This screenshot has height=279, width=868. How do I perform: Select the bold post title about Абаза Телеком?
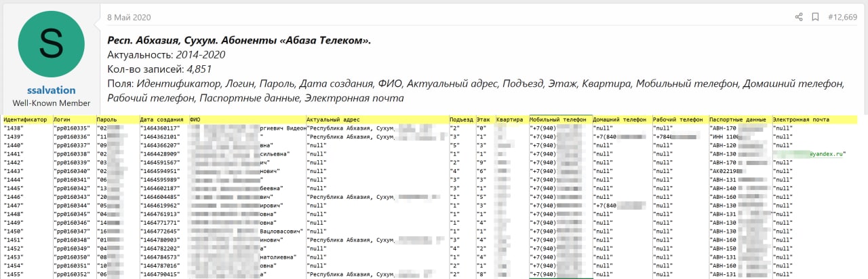pos(239,40)
